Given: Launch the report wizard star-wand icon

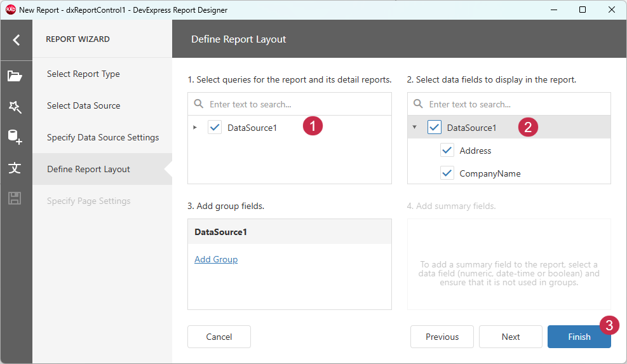Looking at the screenshot, I should (15, 106).
